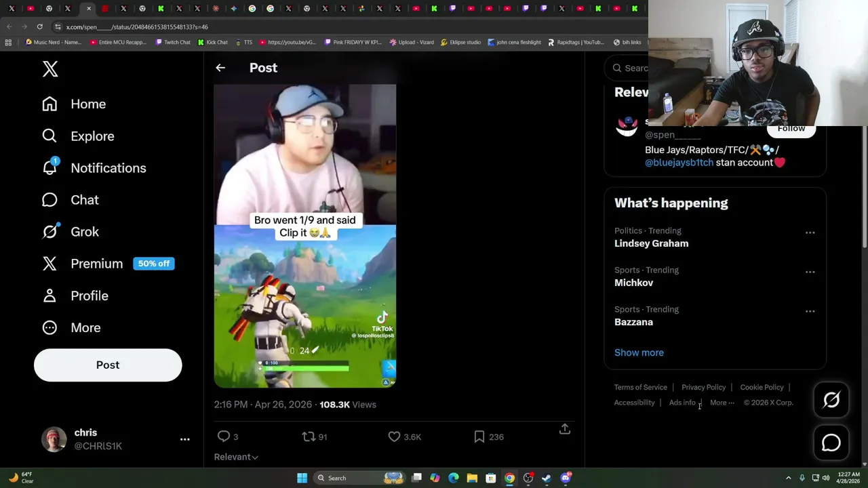Click the browser address bar URL
Viewport: 868px width, 488px height.
pyautogui.click(x=138, y=26)
